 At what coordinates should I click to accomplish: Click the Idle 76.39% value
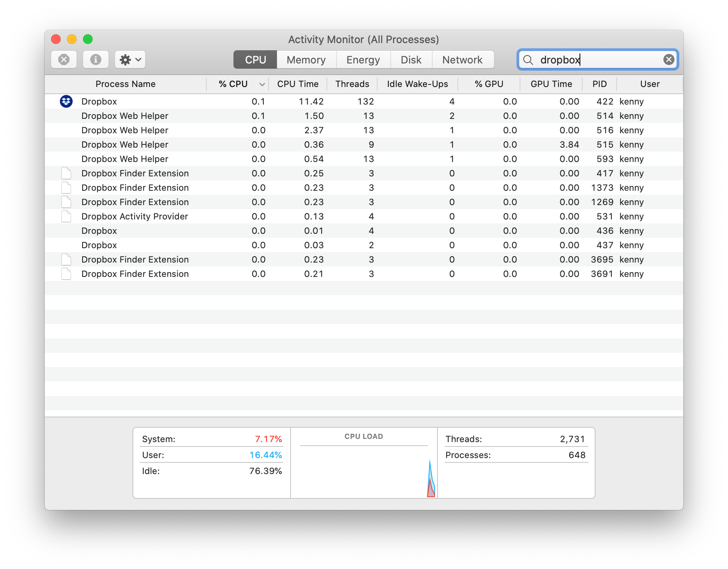[265, 471]
